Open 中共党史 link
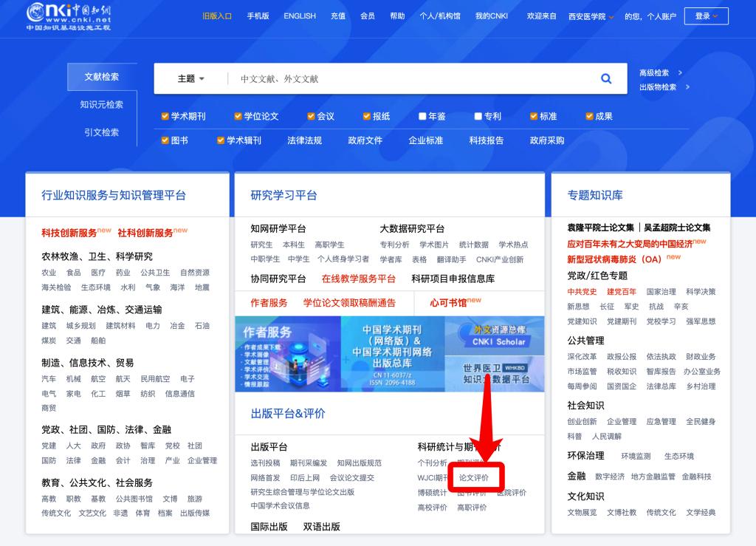 [582, 292]
